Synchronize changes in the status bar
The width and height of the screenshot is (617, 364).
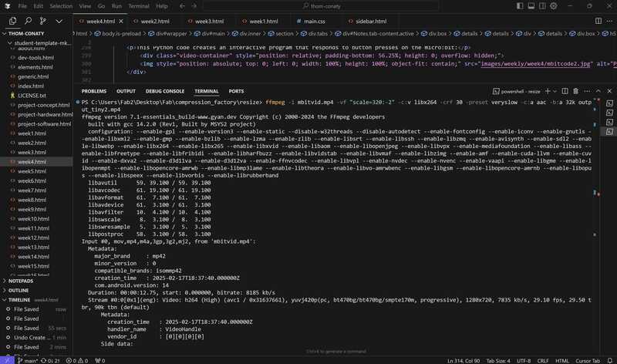pyautogui.click(x=50, y=360)
